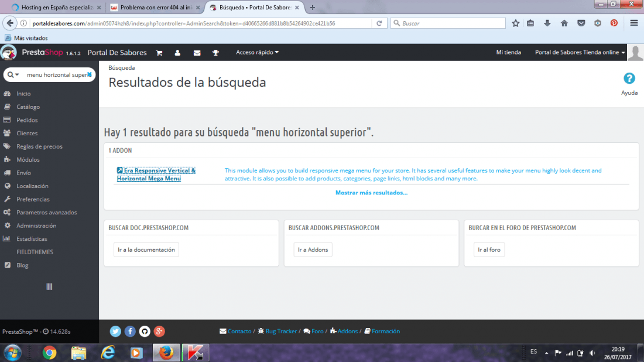
Task: Click the PrestaShop logo
Action: [x=41, y=53]
